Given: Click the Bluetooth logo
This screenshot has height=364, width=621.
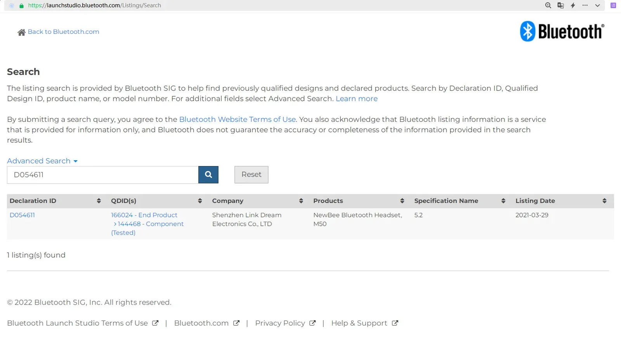Looking at the screenshot, I should (562, 31).
